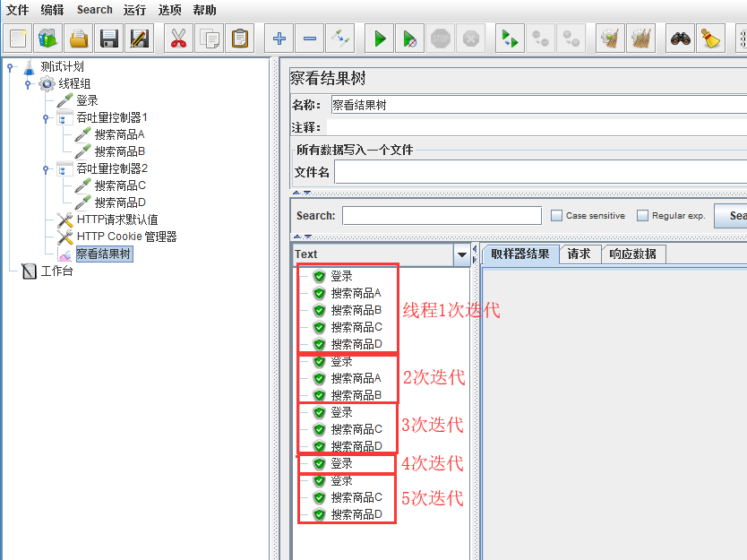Collapse all tree nodes with minus icon
747x560 pixels.
pos(309,38)
